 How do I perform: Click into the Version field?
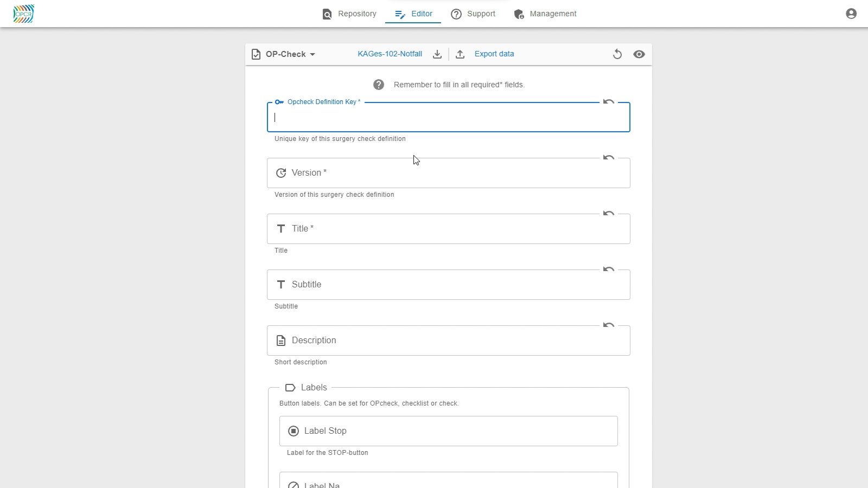[449, 173]
